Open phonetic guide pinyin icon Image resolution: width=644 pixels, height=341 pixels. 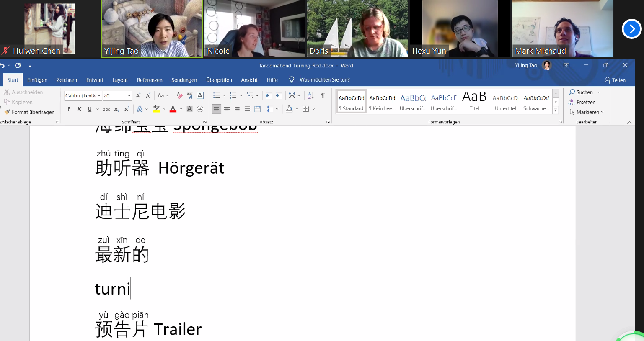(x=190, y=96)
